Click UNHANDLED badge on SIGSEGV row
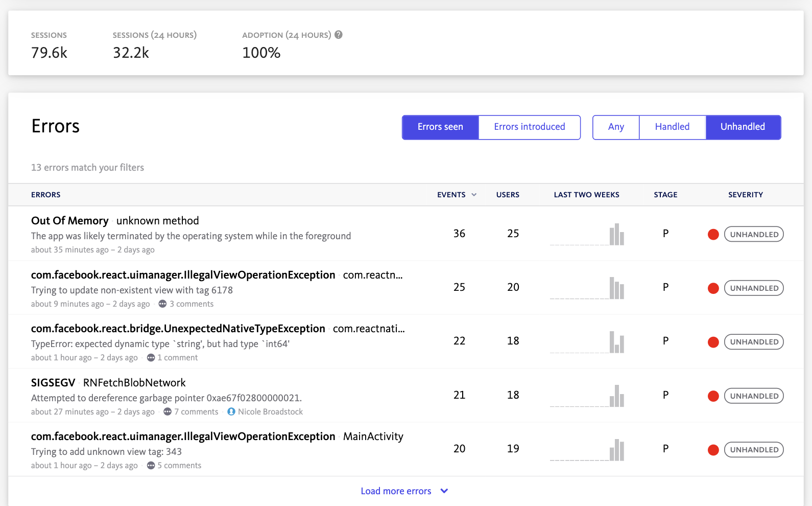Viewport: 812px width, 506px height. [x=754, y=396]
